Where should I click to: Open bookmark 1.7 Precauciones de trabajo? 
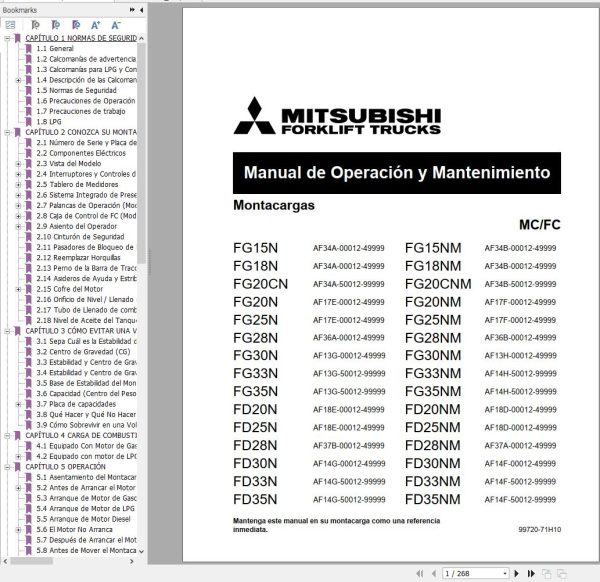tap(81, 111)
